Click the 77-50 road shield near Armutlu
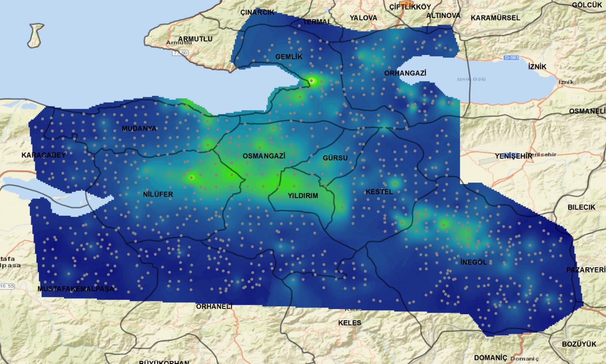Viewport: 606px width, 364px height. click(x=180, y=53)
